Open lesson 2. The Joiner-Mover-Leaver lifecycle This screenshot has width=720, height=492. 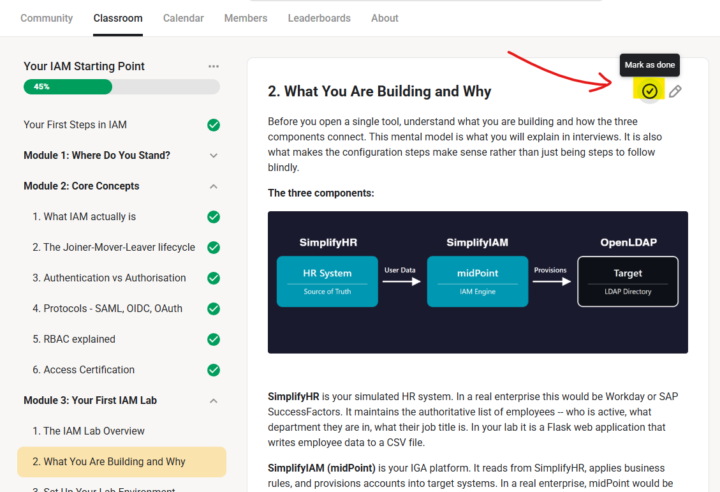tap(114, 248)
